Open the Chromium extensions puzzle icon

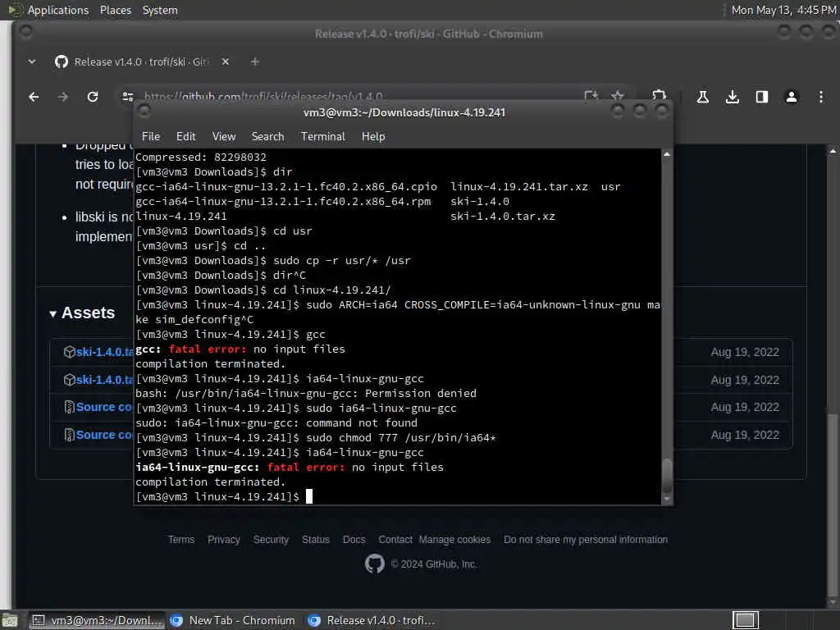pyautogui.click(x=659, y=95)
